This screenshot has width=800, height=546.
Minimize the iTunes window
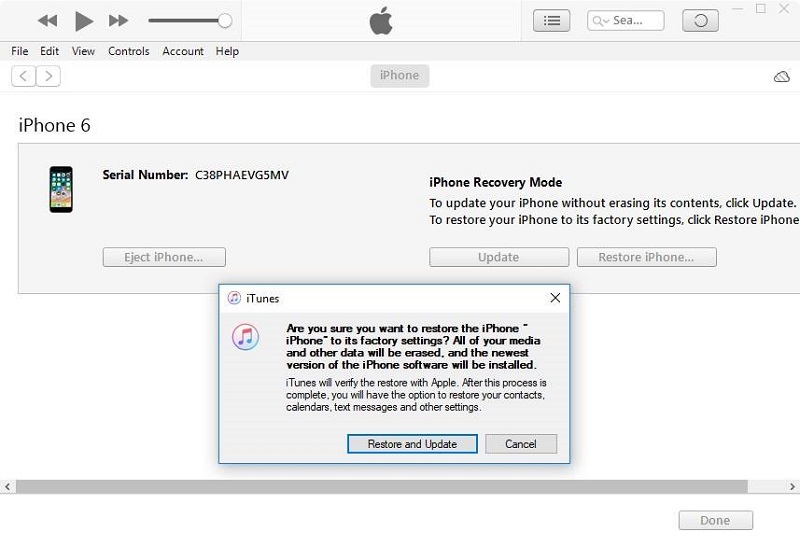pyautogui.click(x=737, y=9)
